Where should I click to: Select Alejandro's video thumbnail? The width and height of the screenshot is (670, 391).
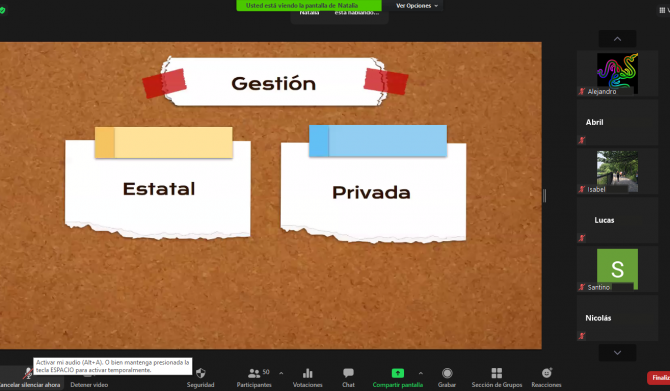tap(617, 73)
